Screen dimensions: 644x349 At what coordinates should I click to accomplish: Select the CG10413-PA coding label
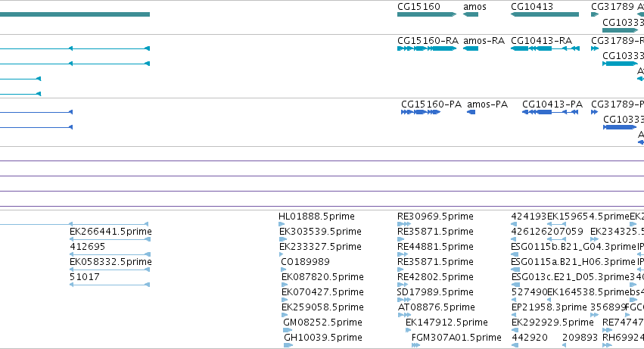pos(552,104)
